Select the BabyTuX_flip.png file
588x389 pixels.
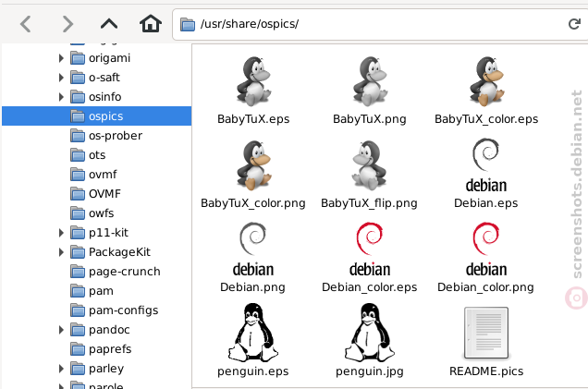point(370,175)
